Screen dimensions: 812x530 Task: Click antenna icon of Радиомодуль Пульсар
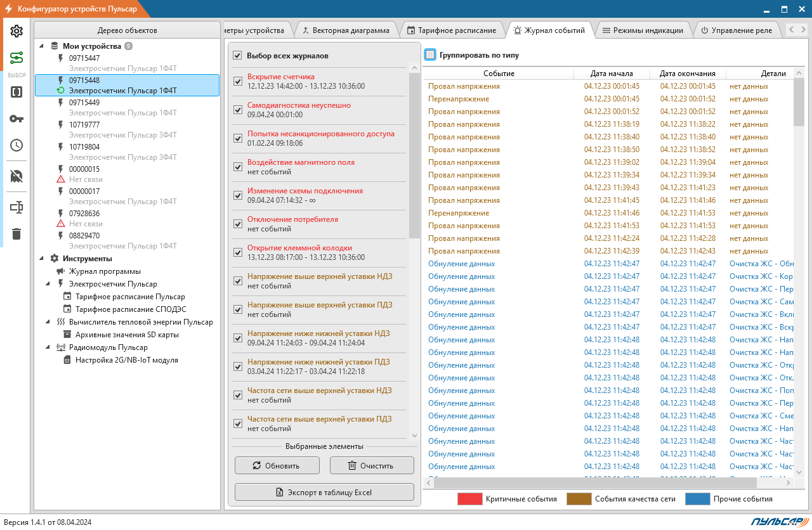[x=61, y=347]
